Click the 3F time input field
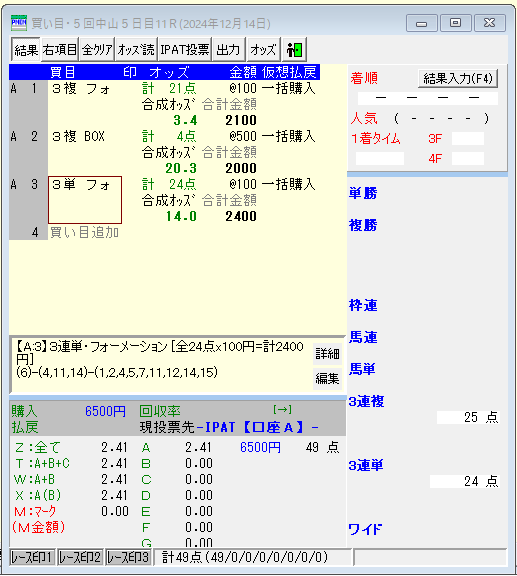This screenshot has width=517, height=576. click(468, 139)
